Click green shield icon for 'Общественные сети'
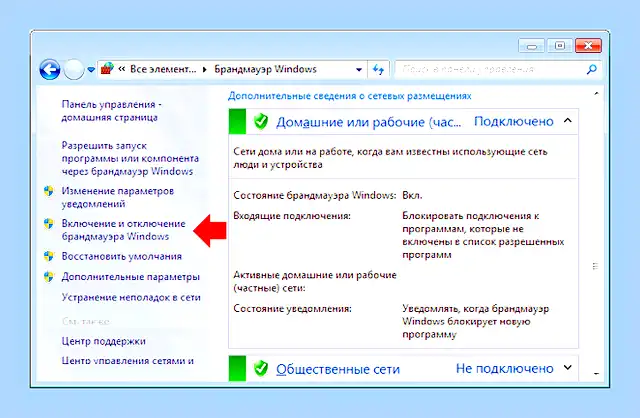Viewport: 640px width, 418px height. (x=260, y=369)
